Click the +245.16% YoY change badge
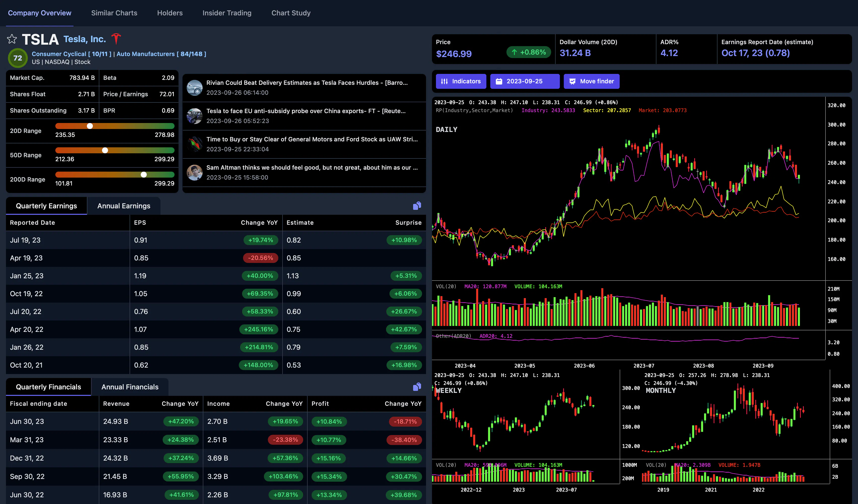Screen dimensions: 858x504 pyautogui.click(x=258, y=329)
